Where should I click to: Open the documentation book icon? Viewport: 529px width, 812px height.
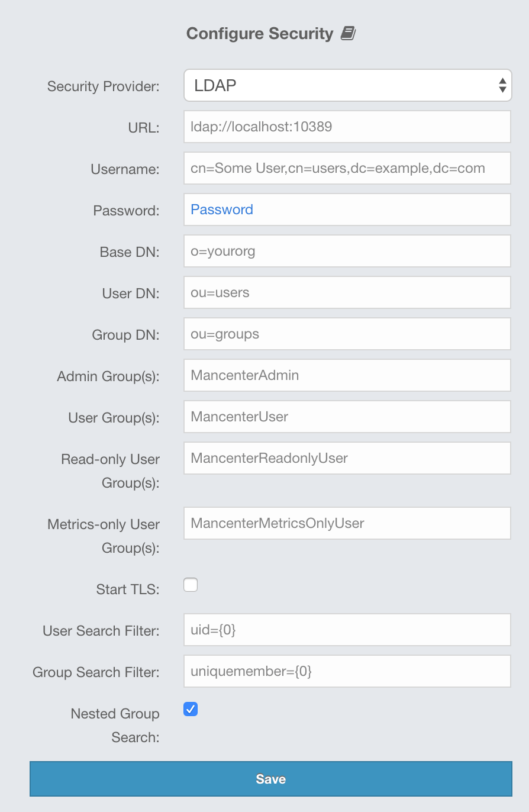point(349,34)
